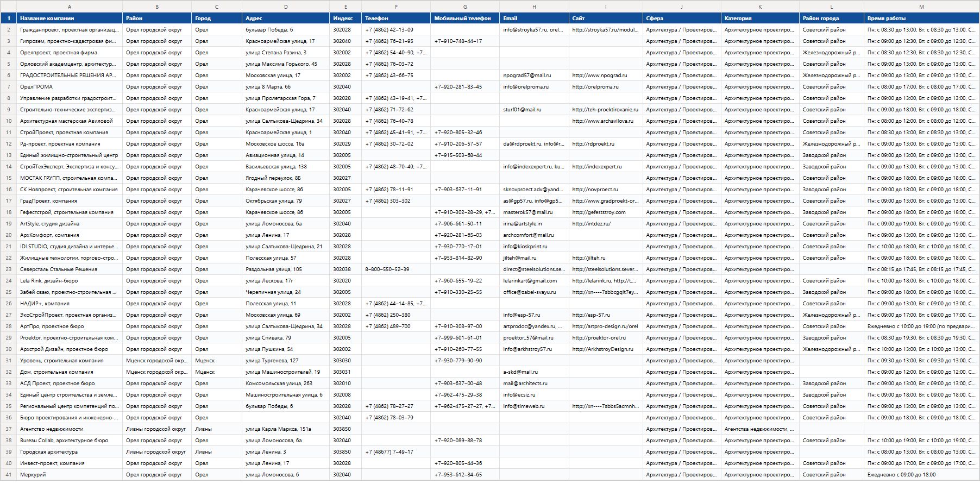Select the site cell 'http://rdproekt.ru'
Image resolution: width=980 pixels, height=490 pixels.
click(606, 144)
